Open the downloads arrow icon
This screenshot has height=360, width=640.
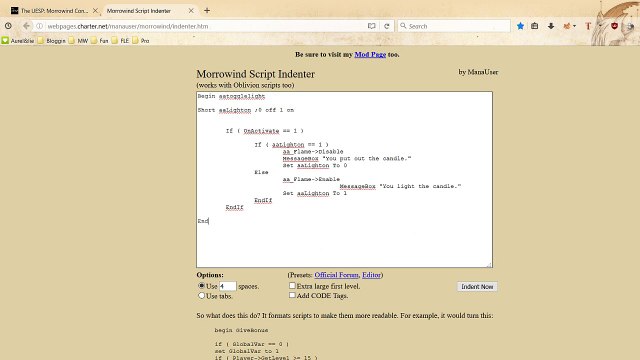[x=551, y=26]
